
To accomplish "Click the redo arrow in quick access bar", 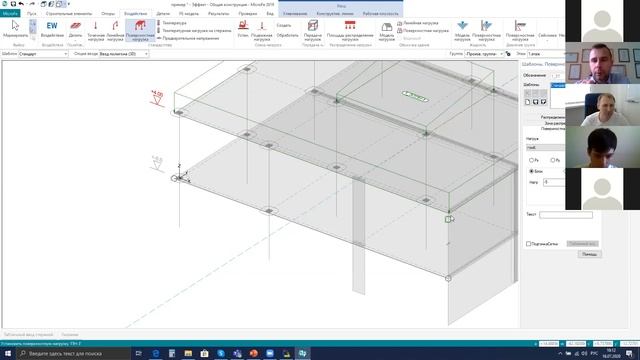I will 32,4.
